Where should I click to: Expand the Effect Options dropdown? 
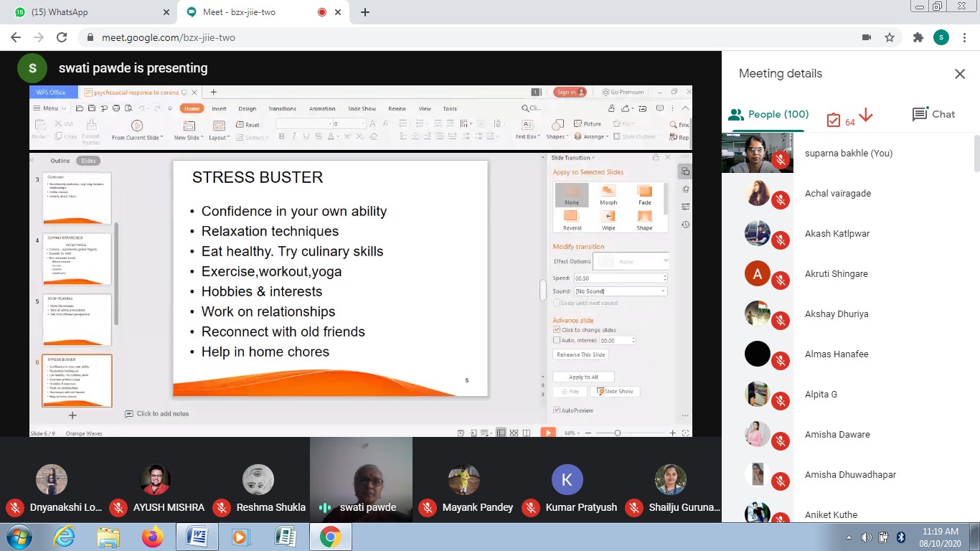click(633, 261)
